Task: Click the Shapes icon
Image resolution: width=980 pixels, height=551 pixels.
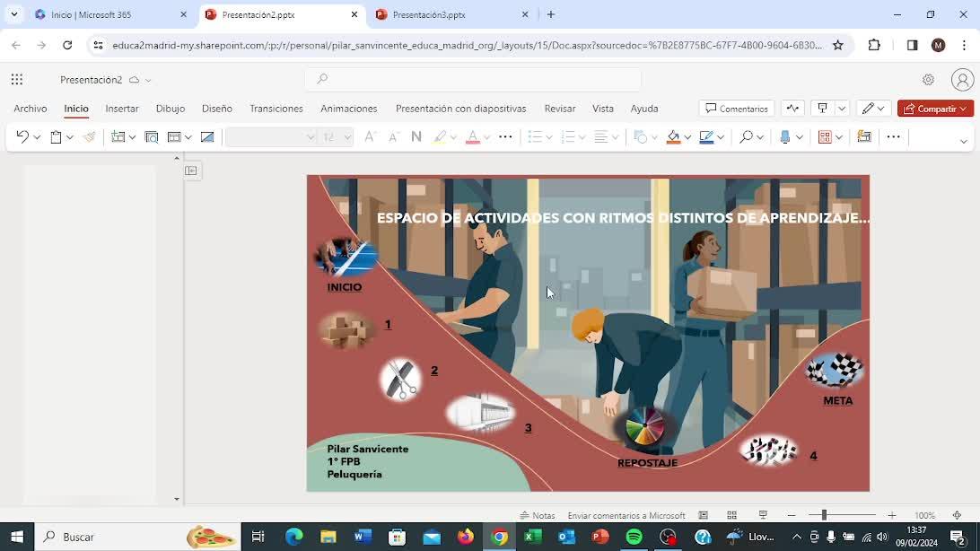Action: pos(641,136)
